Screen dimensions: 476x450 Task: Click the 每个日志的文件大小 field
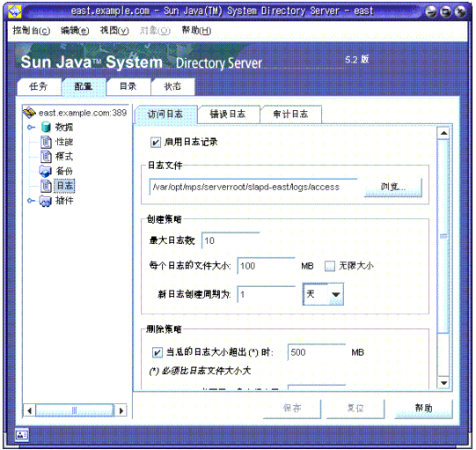tap(267, 266)
